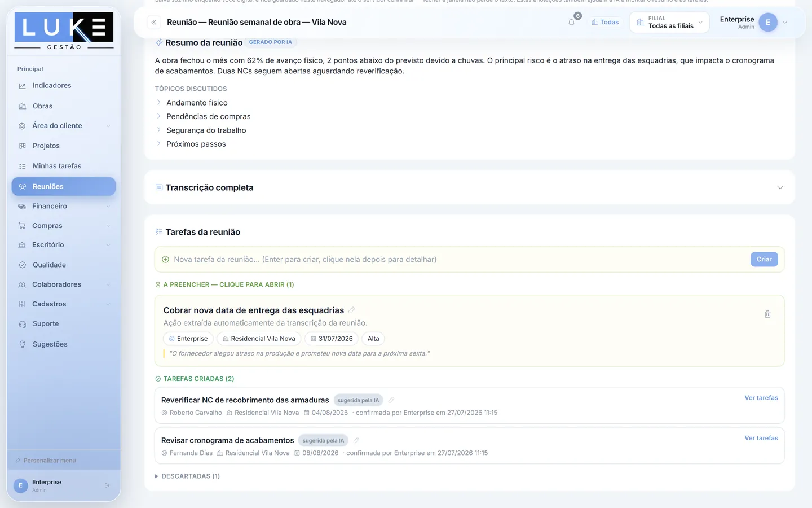The height and width of the screenshot is (508, 812).
Task: Click the Alta priority chip
Action: [373, 339]
